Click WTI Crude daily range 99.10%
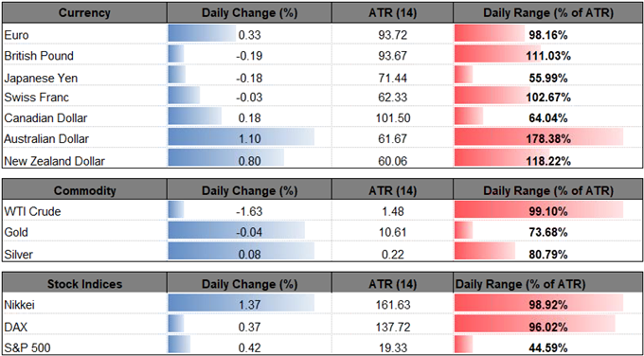 point(548,211)
